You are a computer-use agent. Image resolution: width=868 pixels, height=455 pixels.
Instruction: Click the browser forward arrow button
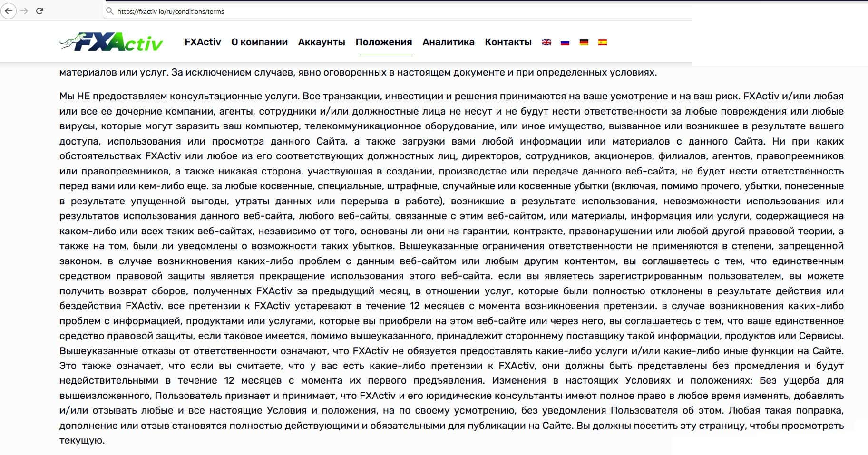click(25, 11)
